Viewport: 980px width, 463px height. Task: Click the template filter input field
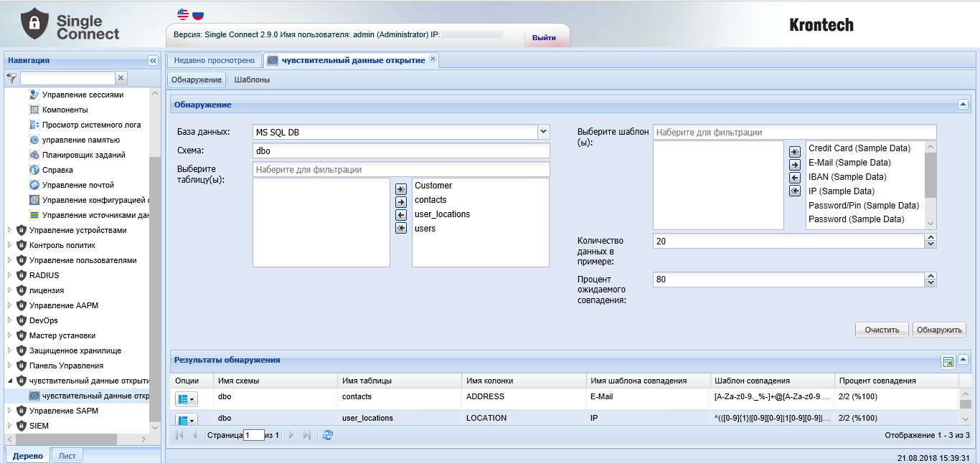click(x=795, y=132)
